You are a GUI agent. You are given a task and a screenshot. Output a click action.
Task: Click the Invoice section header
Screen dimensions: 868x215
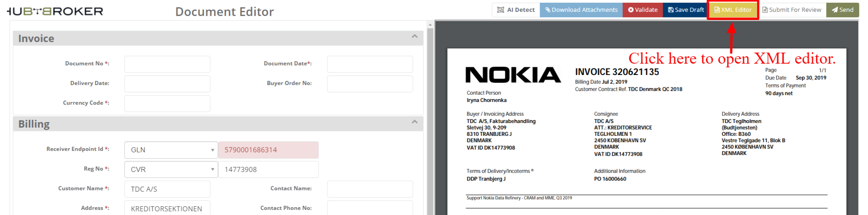[x=218, y=38]
